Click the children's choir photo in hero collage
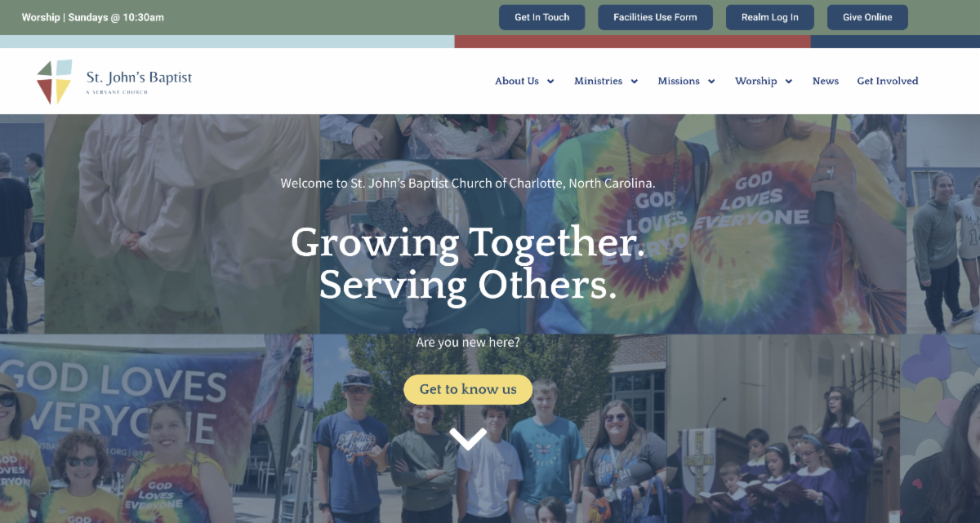The width and height of the screenshot is (980, 523). tap(782, 428)
